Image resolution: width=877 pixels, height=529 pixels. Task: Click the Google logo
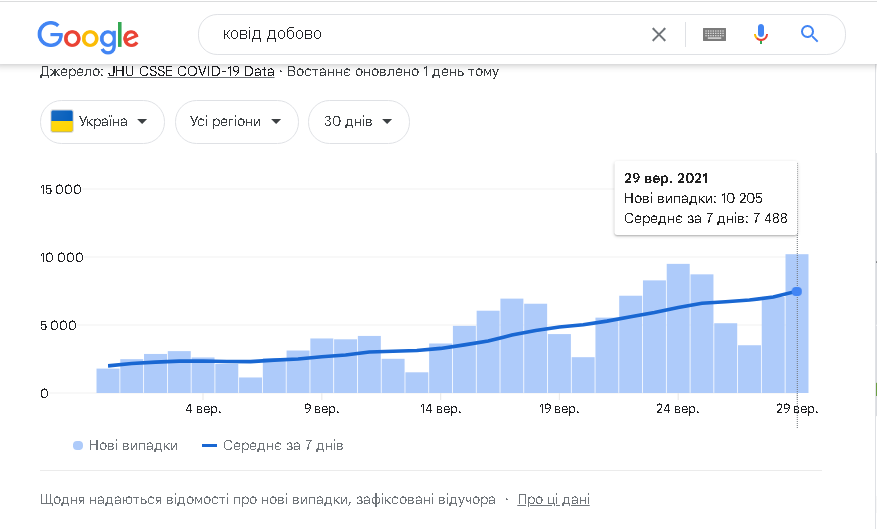click(88, 36)
